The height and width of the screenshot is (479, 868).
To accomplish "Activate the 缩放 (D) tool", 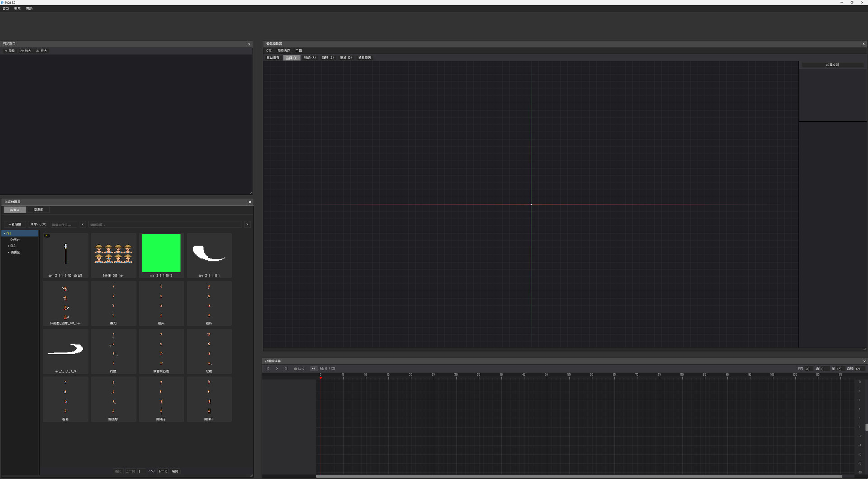I will click(x=346, y=58).
